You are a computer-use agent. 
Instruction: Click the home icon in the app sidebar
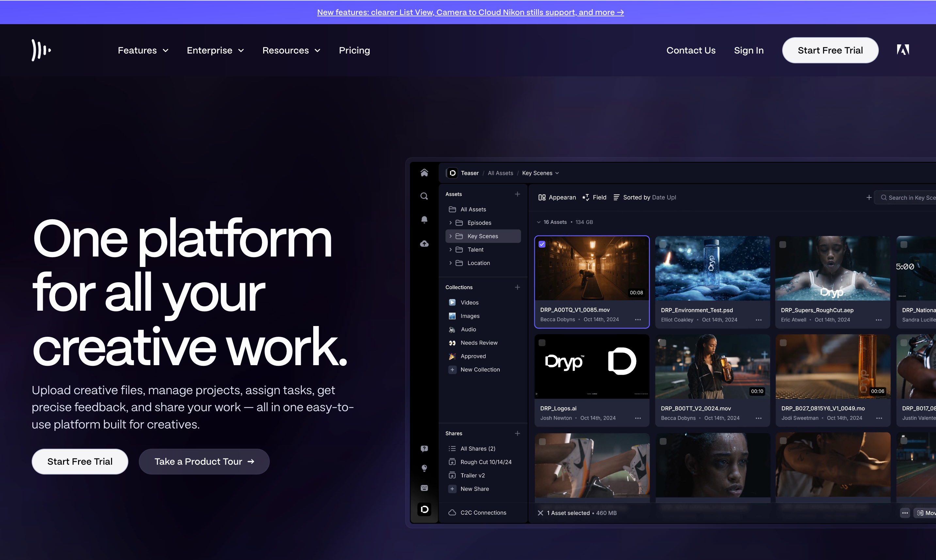pyautogui.click(x=424, y=172)
